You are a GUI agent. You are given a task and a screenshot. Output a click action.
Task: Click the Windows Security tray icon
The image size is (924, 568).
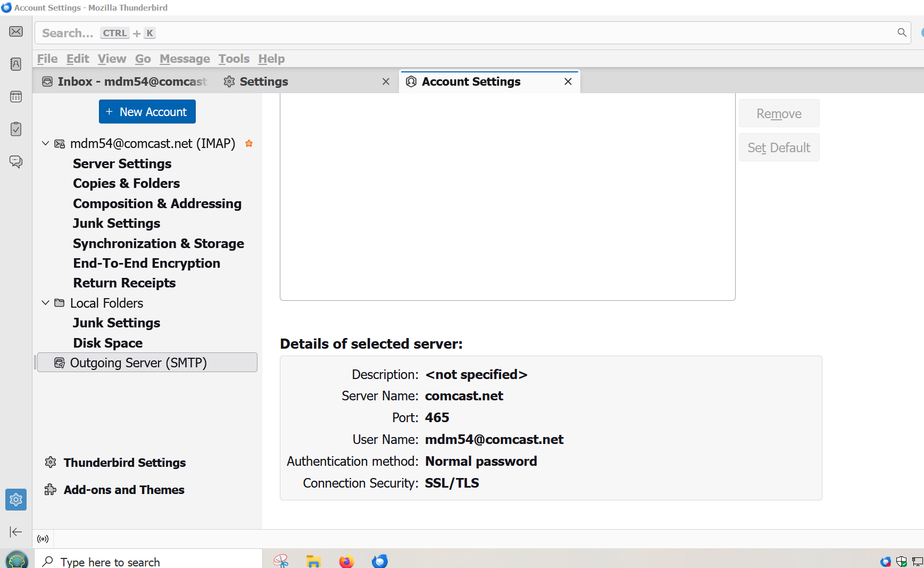coord(901,561)
